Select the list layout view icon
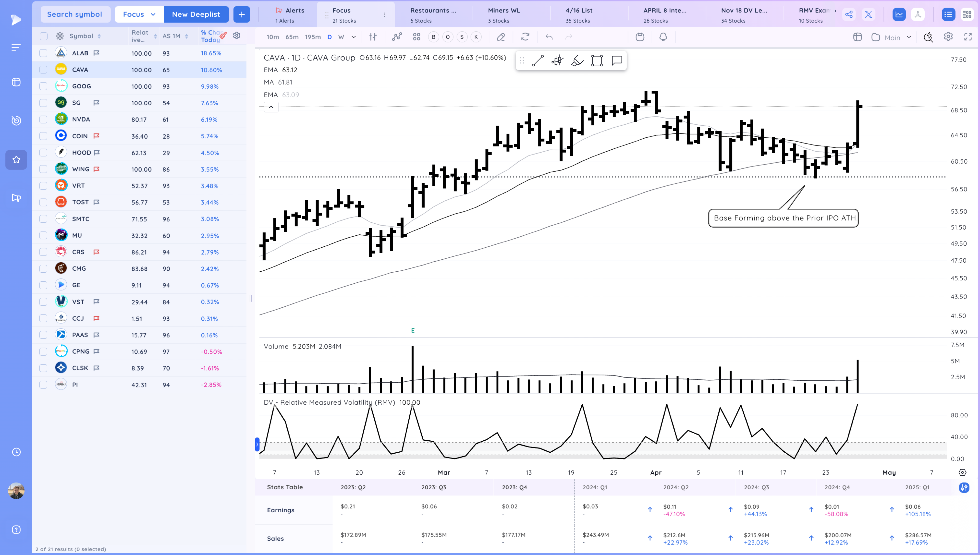 948,14
